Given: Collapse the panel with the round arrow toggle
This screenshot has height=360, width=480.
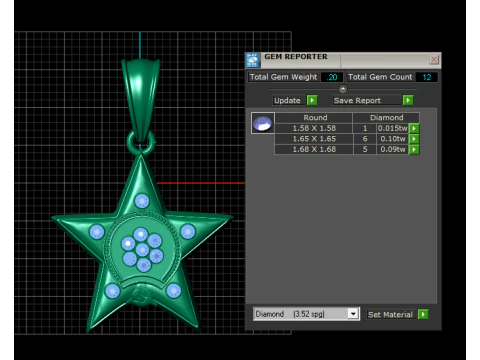Looking at the screenshot, I should coord(343,89).
